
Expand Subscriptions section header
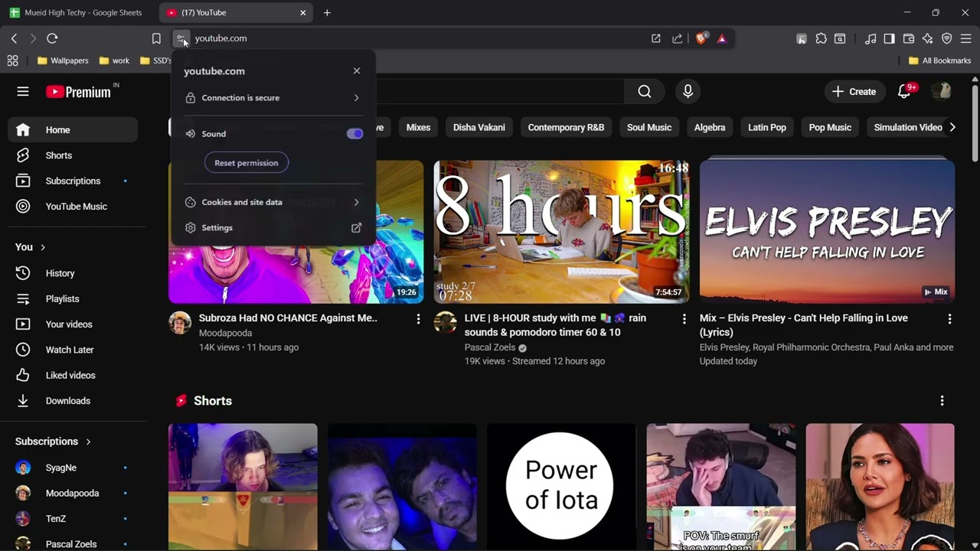pyautogui.click(x=53, y=442)
